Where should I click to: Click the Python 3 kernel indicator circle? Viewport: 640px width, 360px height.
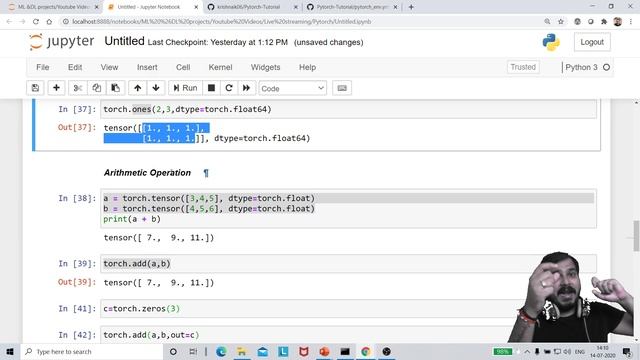607,67
